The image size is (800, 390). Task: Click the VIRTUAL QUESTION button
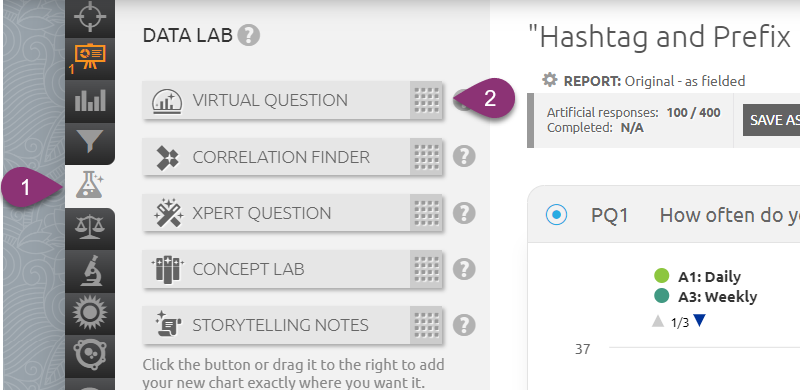pyautogui.click(x=276, y=100)
